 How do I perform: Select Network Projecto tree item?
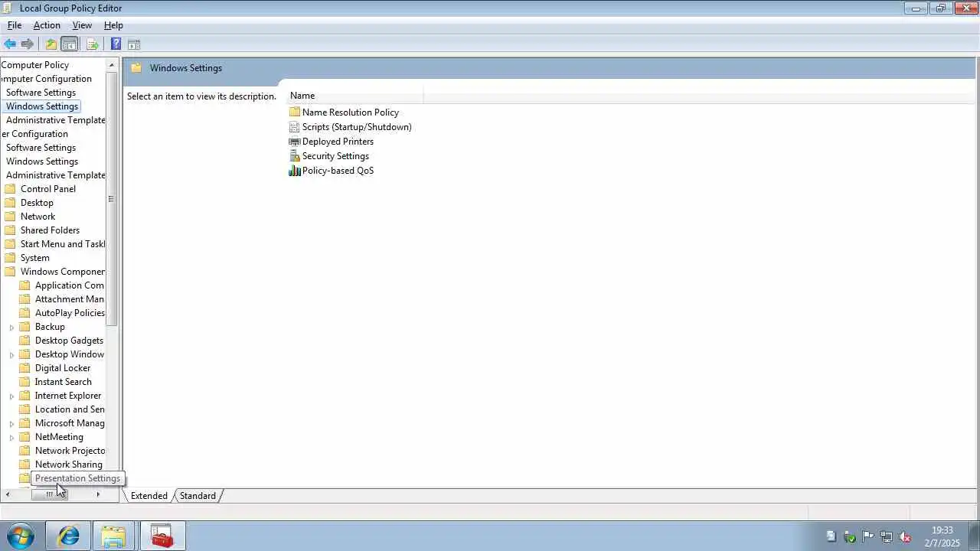pyautogui.click(x=70, y=451)
